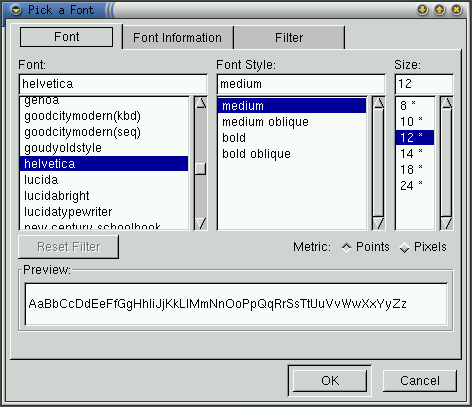Click Font Style list scroll-up arrow
Screen dimensions: 472x407
pyautogui.click(x=378, y=103)
